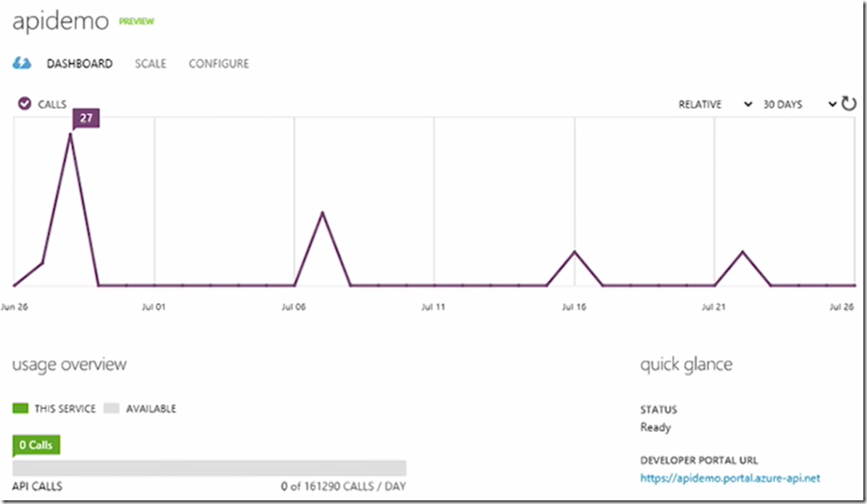The image size is (867, 504).
Task: Open the apidemo developer portal URL
Action: (730, 478)
